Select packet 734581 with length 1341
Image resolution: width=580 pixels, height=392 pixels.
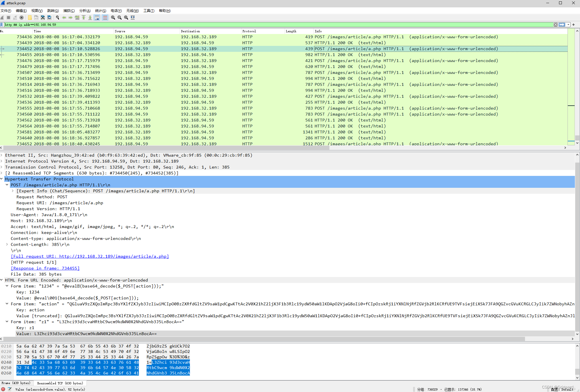coord(283,132)
